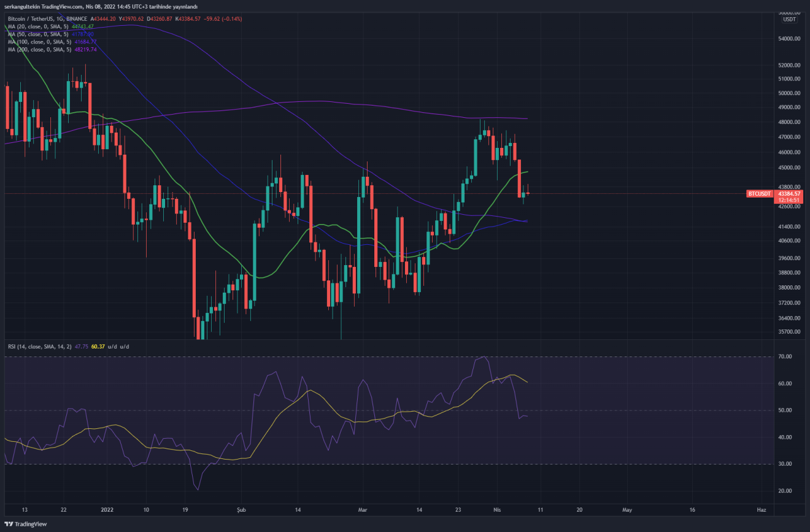Click the red BTCUSDT price label

pos(759,194)
